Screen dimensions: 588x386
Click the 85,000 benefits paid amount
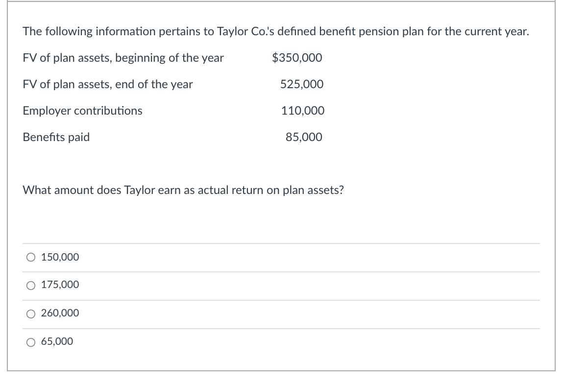point(304,137)
